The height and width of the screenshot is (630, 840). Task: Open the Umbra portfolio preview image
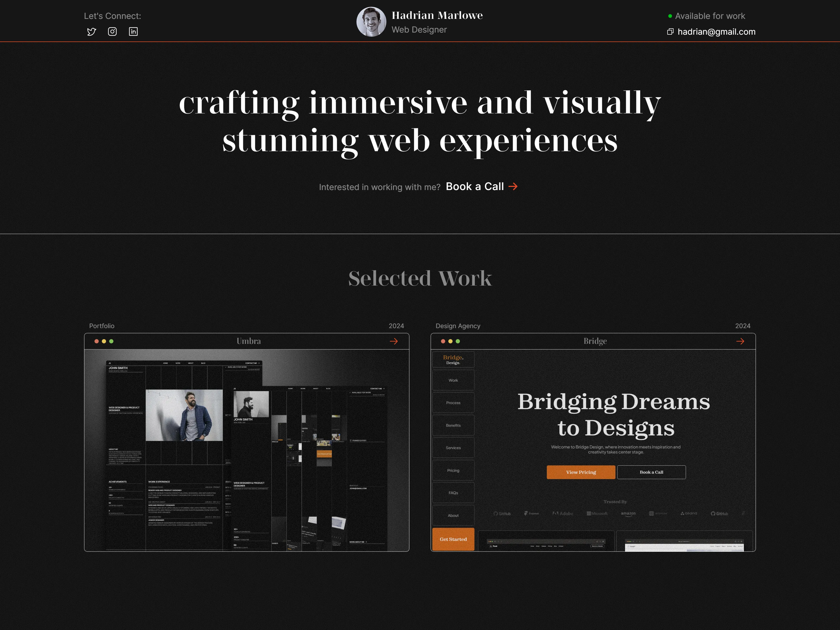[247, 450]
